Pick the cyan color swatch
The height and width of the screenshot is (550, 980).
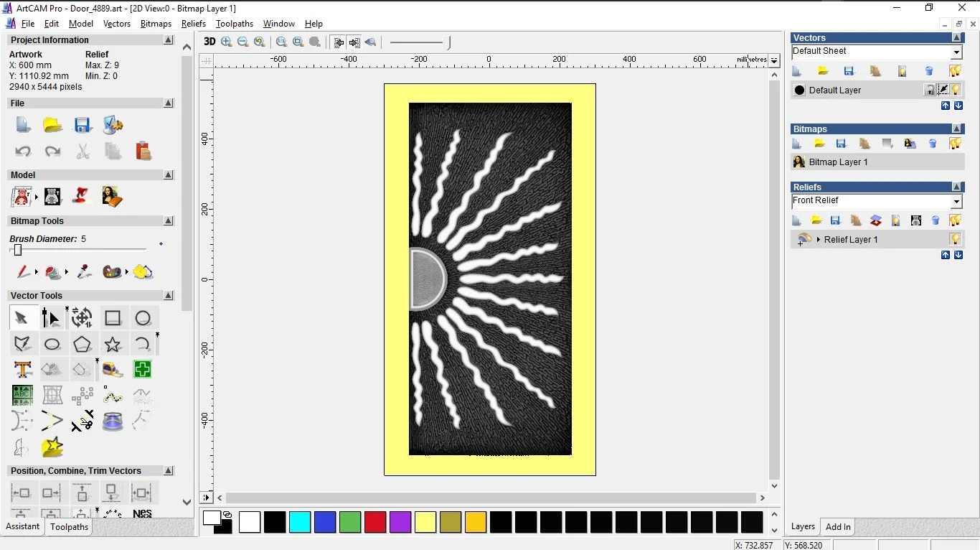tap(300, 522)
